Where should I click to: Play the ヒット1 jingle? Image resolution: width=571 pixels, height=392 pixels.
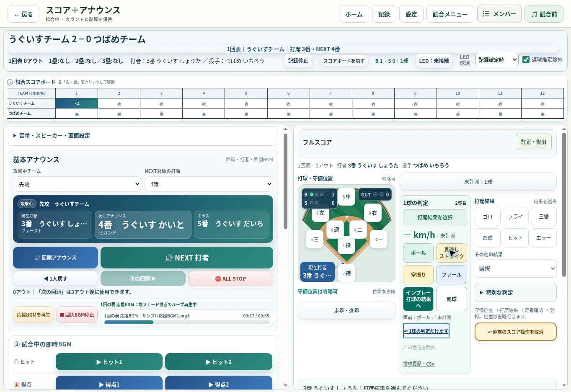click(109, 362)
